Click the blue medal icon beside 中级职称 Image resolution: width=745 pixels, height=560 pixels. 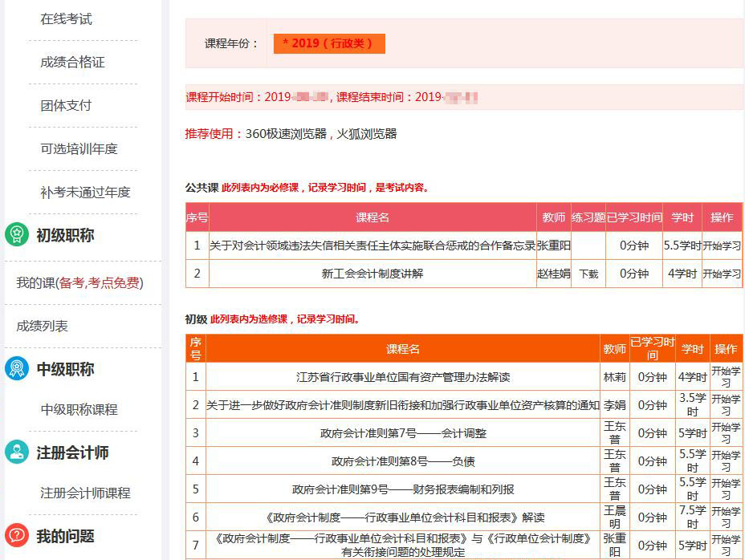[17, 369]
